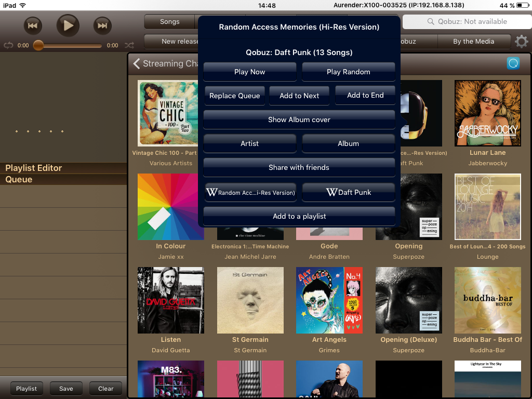Go back to Streaming Charts

166,63
